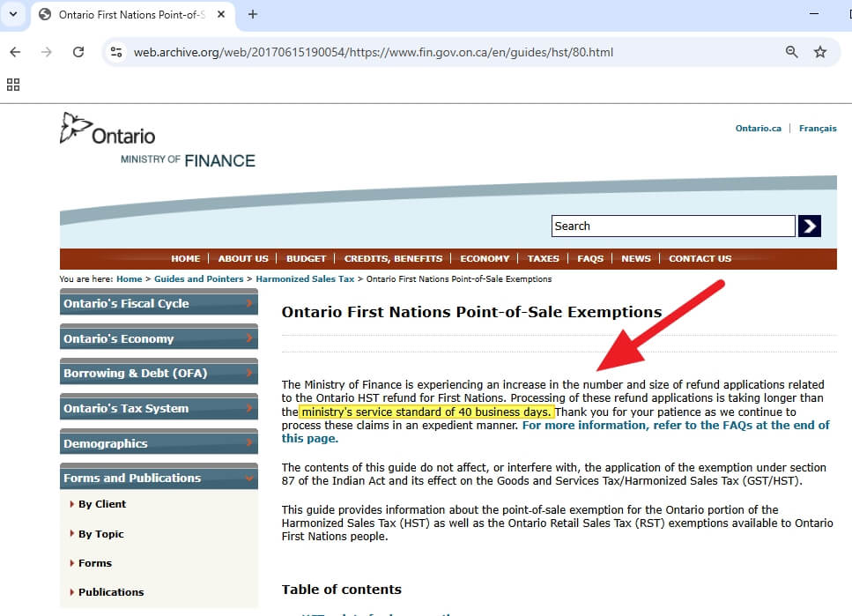Expand Borrowing & Debt (OFA) sidebar section
The width and height of the screenshot is (852, 616).
[159, 373]
